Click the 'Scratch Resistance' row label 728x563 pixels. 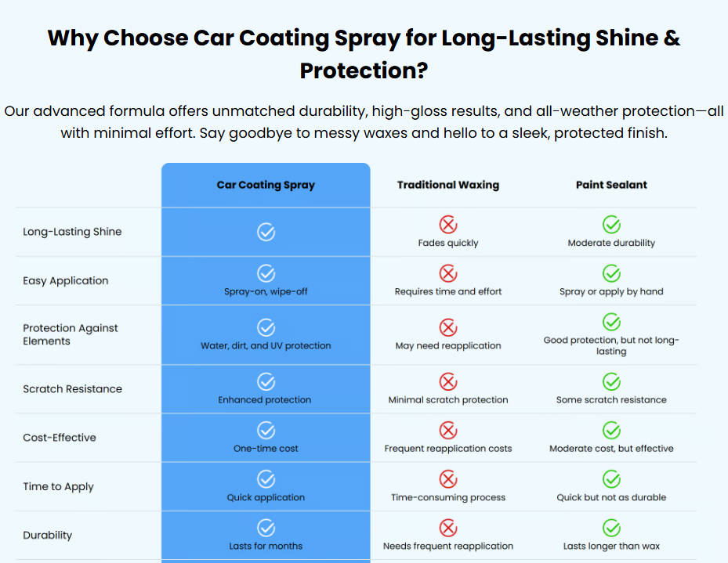pyautogui.click(x=72, y=389)
